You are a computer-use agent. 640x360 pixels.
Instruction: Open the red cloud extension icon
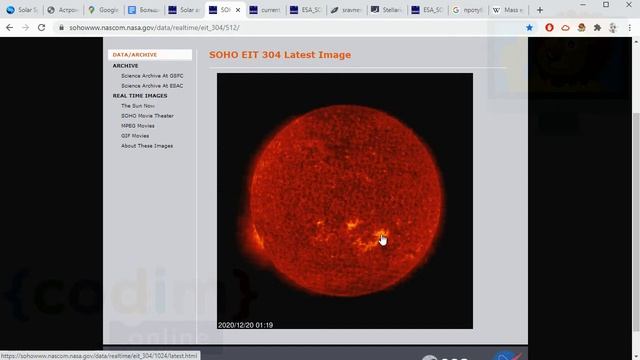(565, 28)
